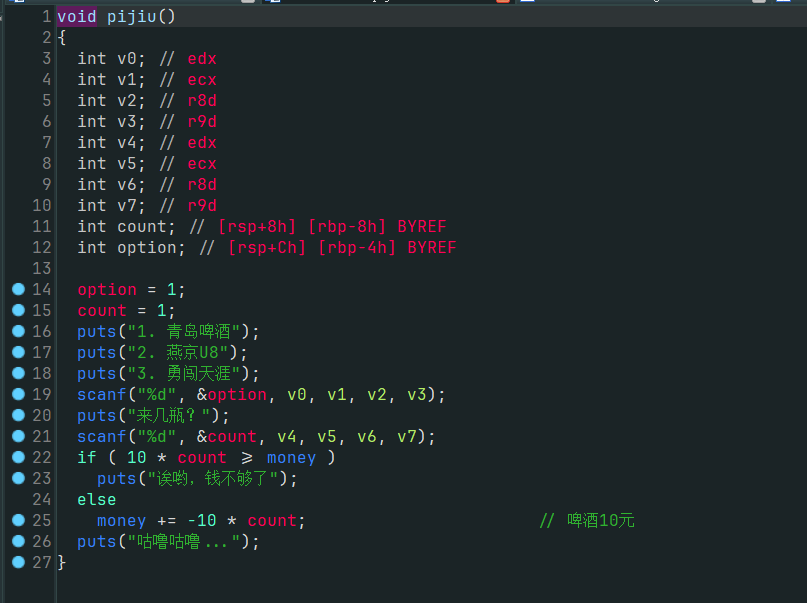
Task: Set breakpoint at scanf reading count
Action: coord(18,436)
